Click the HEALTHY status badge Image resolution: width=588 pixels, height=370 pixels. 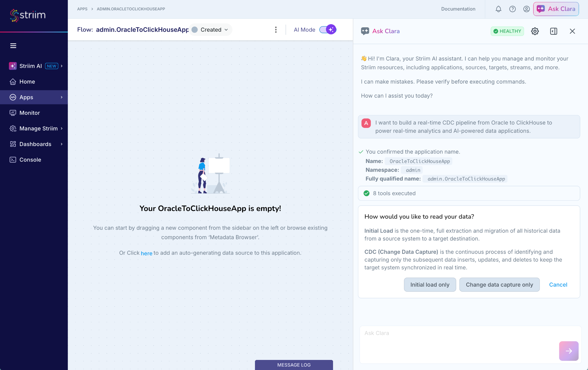click(507, 31)
